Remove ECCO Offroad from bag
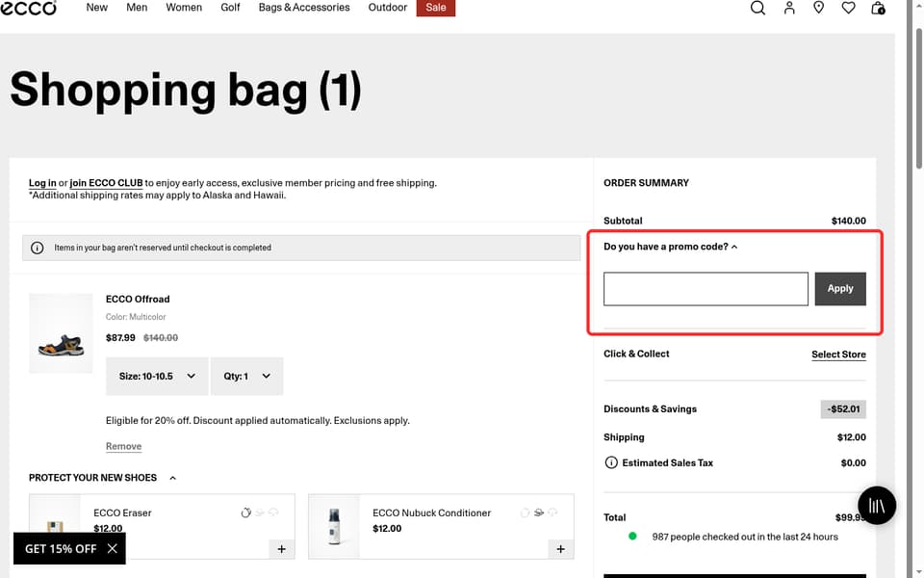924x578 pixels. [124, 446]
